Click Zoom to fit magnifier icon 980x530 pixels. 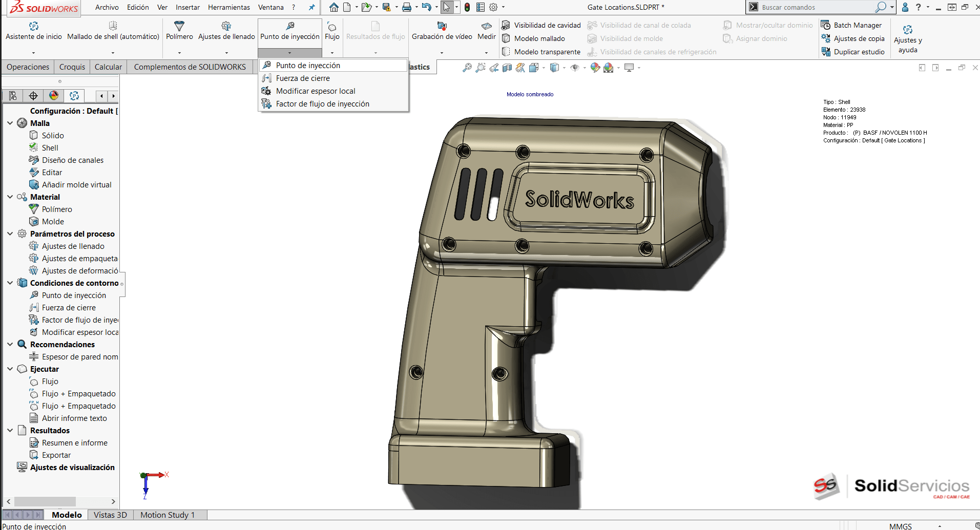pyautogui.click(x=467, y=68)
